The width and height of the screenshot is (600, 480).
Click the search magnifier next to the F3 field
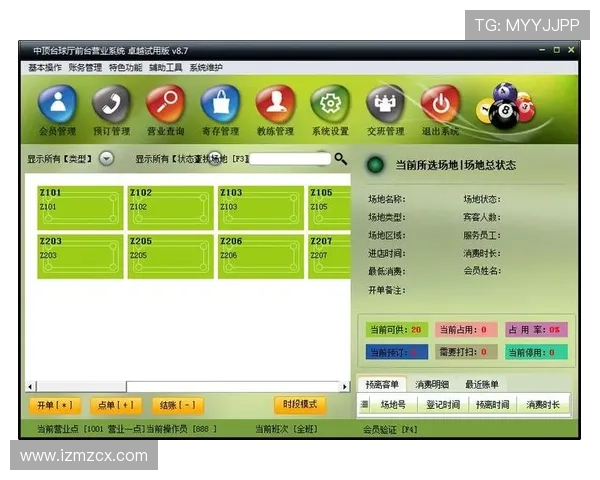click(341, 158)
